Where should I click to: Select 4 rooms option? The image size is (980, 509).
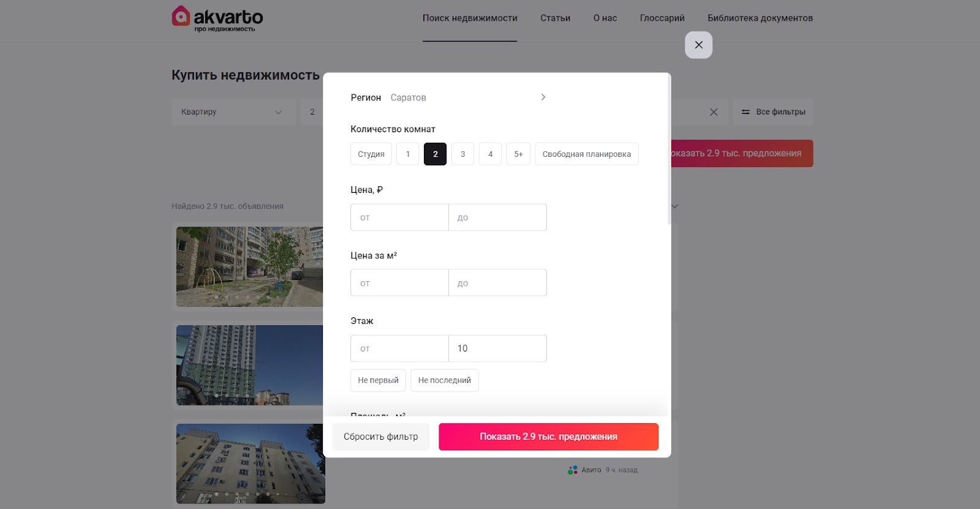(491, 154)
